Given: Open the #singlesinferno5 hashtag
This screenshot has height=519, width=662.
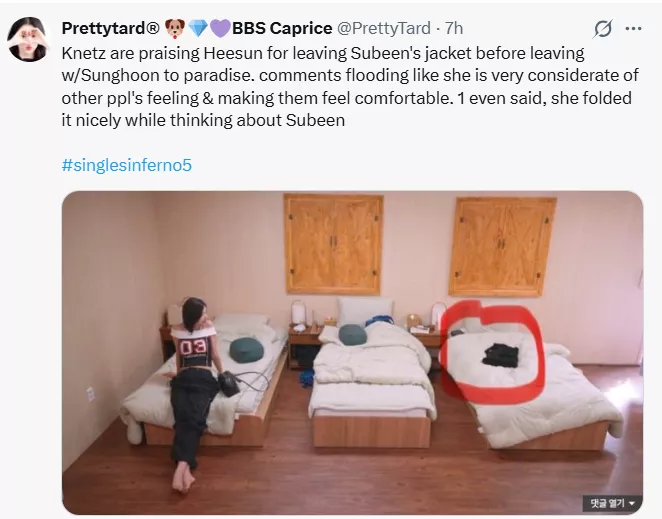Looking at the screenshot, I should (x=127, y=165).
